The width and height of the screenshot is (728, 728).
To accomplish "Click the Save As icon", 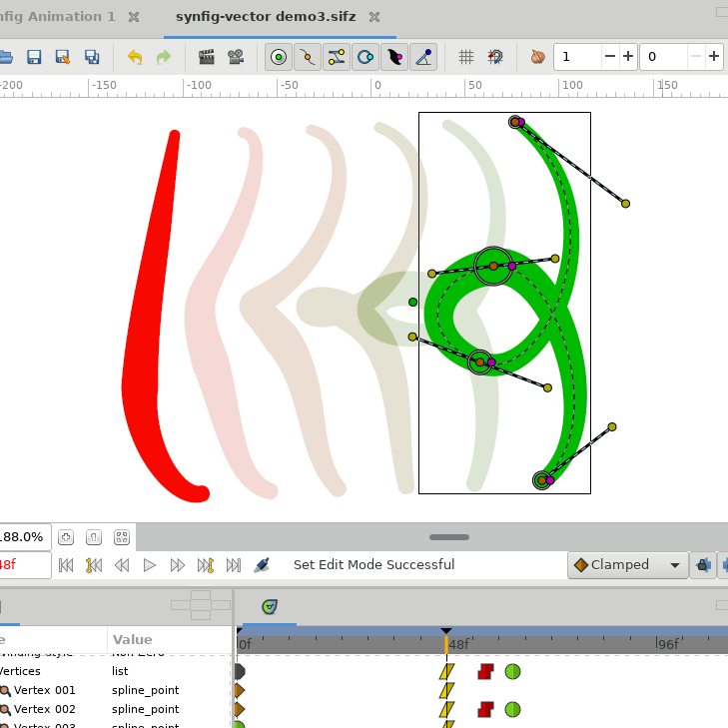I will pyautogui.click(x=63, y=57).
